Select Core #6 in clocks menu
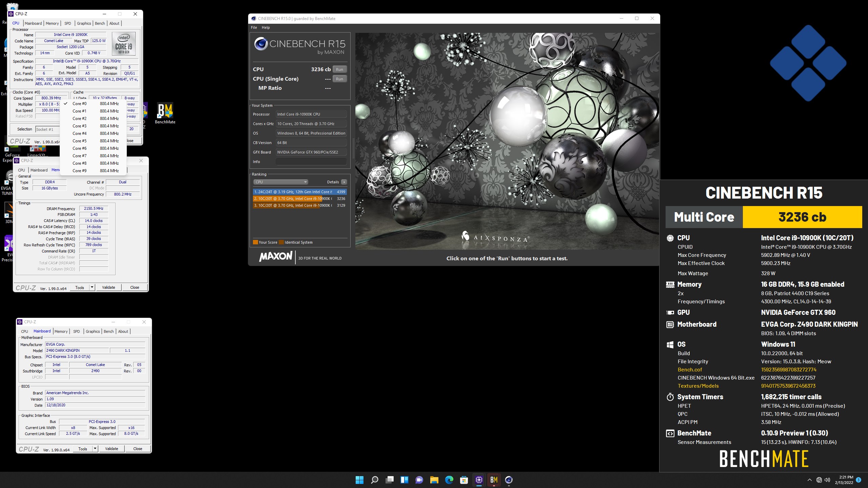868x488 pixels. pos(93,148)
